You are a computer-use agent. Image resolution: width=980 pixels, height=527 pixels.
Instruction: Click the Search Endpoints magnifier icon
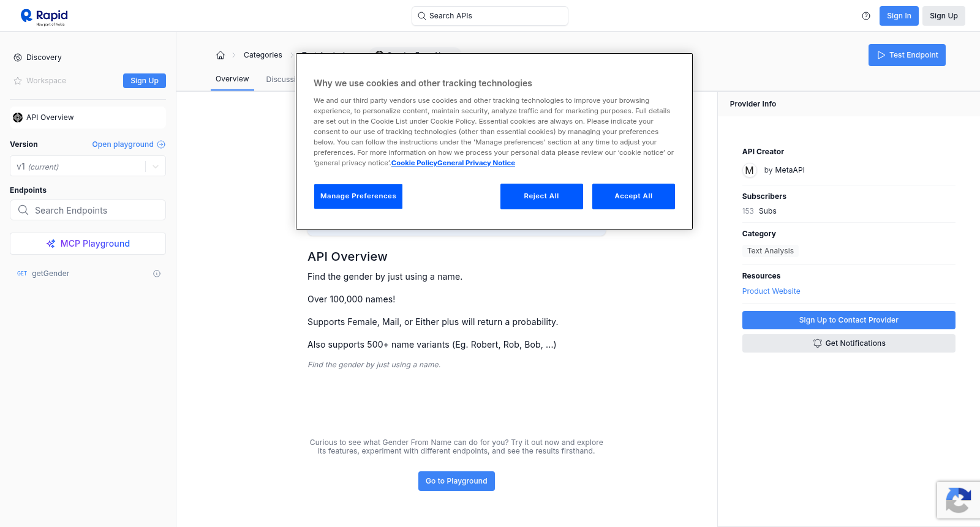23,210
